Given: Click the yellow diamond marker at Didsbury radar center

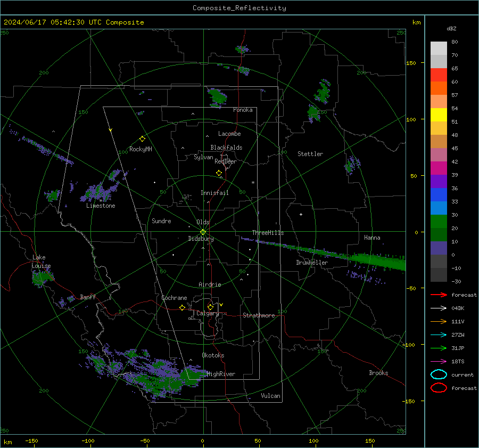Looking at the screenshot, I should 203,232.
